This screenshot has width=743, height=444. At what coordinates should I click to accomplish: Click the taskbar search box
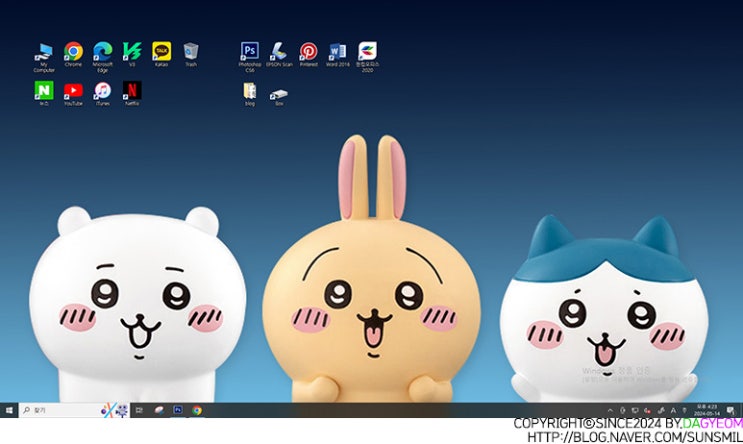click(73, 410)
